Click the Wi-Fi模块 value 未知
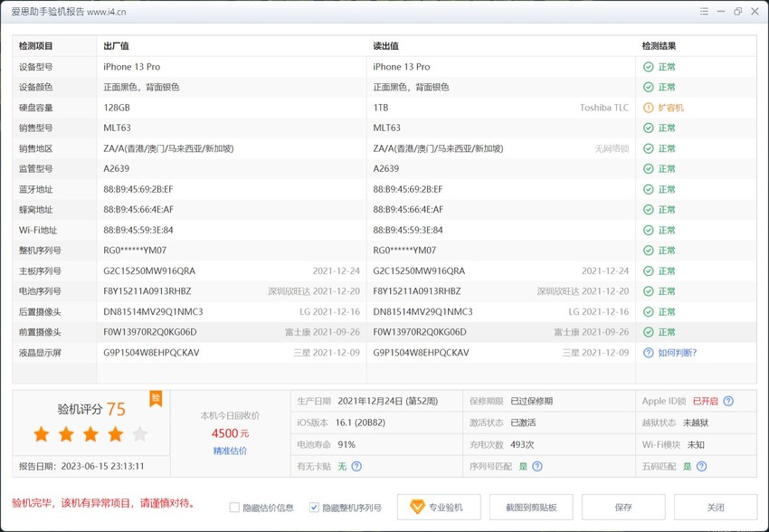 tap(696, 445)
